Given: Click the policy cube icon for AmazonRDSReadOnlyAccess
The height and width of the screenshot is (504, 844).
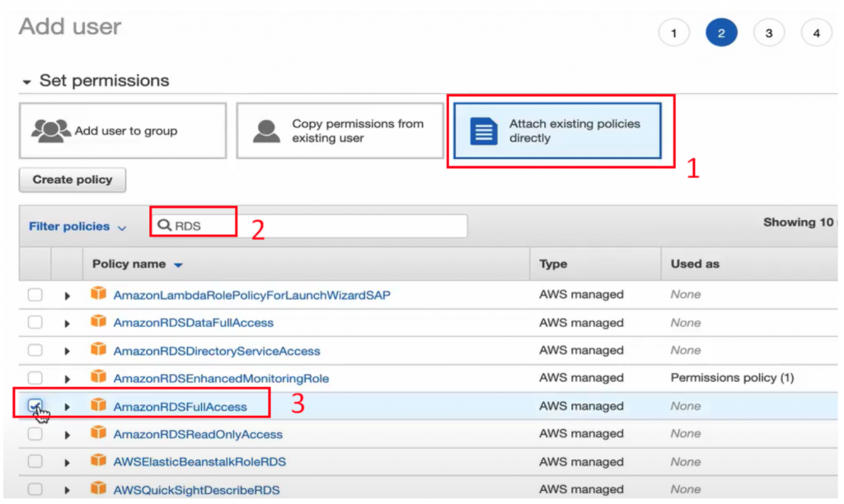Looking at the screenshot, I should [x=99, y=432].
